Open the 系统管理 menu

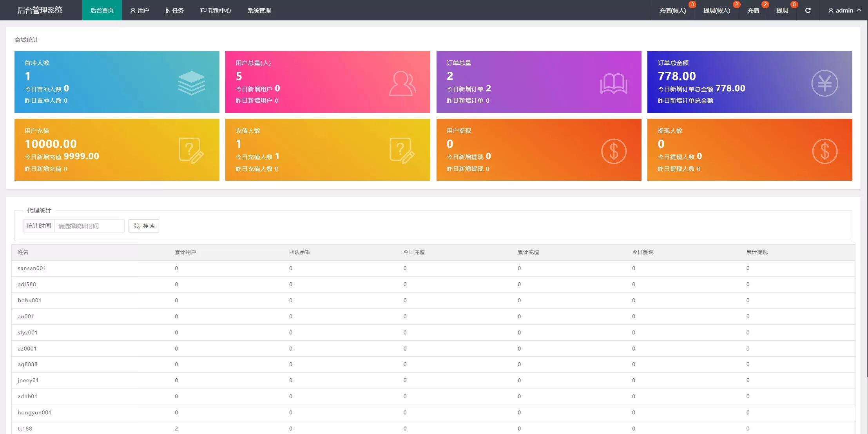click(259, 11)
